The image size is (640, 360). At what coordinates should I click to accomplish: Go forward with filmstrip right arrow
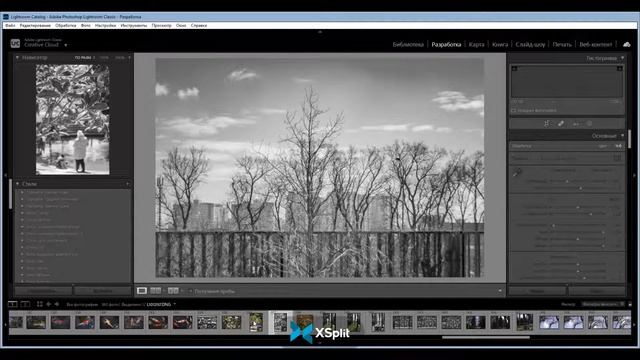(x=57, y=304)
